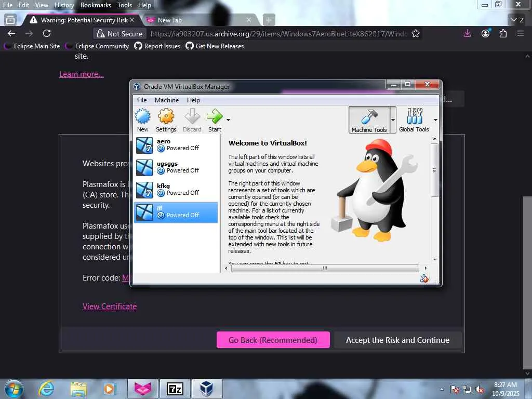Click Go Back (Recommended) button

(x=273, y=340)
